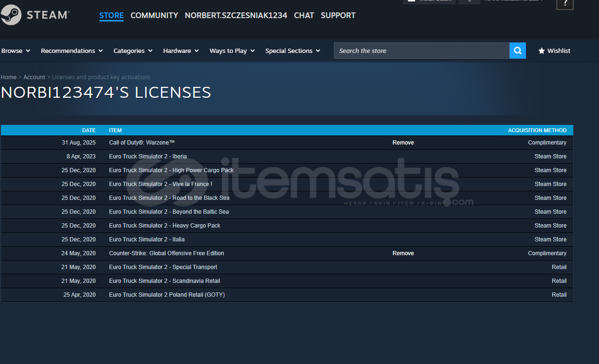Open the Special Sections dropdown

click(x=292, y=51)
